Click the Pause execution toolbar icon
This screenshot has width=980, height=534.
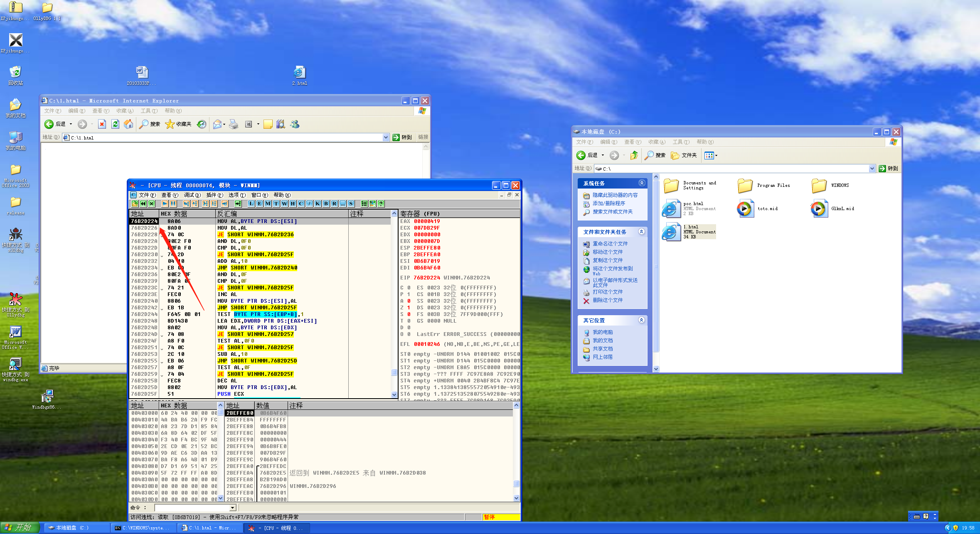point(173,203)
